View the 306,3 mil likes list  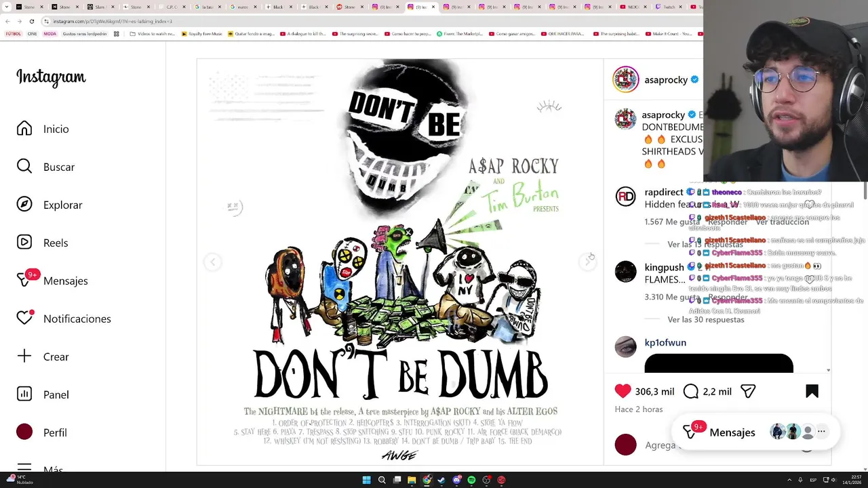(654, 391)
